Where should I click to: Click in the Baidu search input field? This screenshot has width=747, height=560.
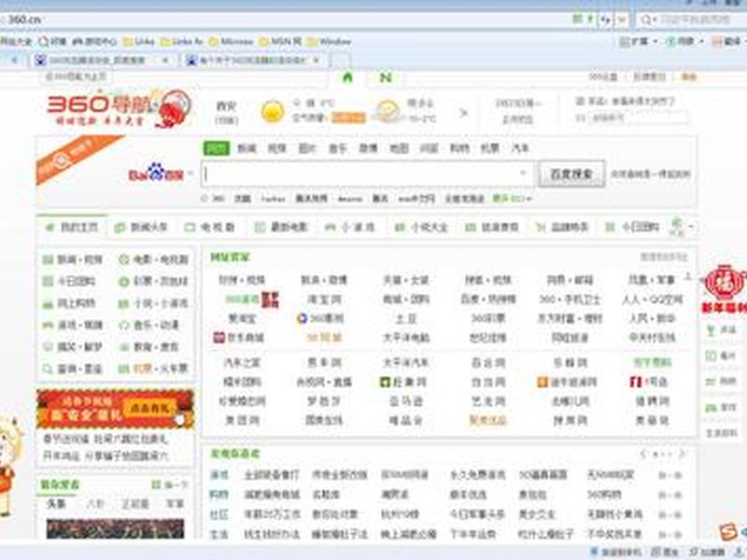366,174
